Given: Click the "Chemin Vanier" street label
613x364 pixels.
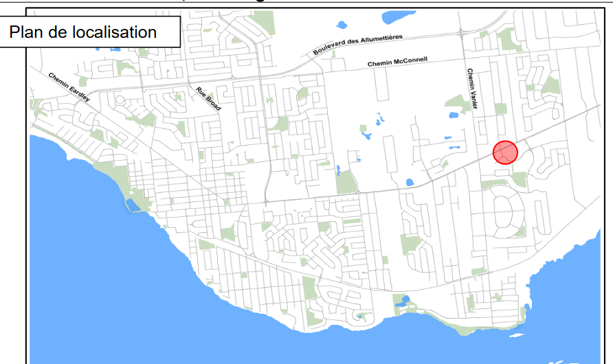Looking at the screenshot, I should click(x=472, y=89).
